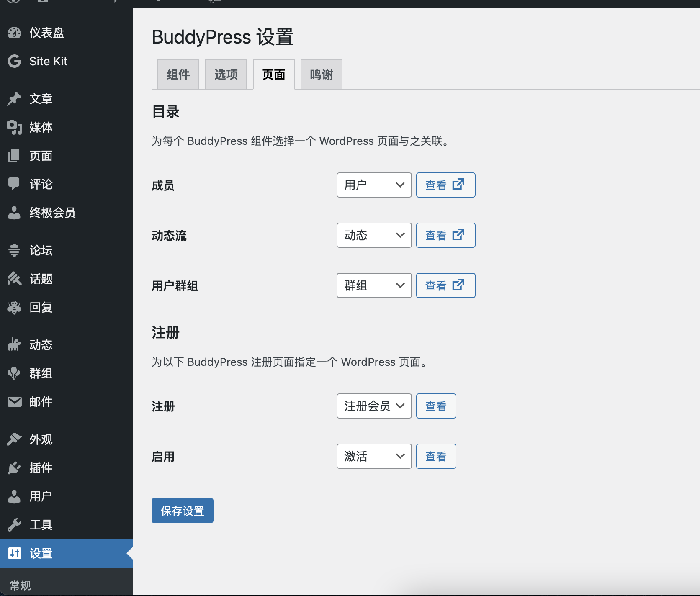Click the Site Kit Google icon
700x596 pixels.
coord(14,61)
